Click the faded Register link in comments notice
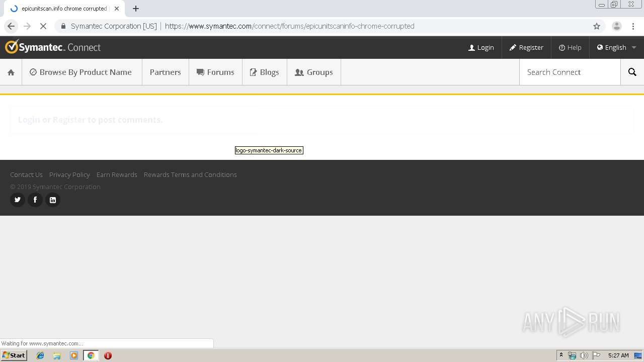Screen dimensions: 644x362 (69, 120)
